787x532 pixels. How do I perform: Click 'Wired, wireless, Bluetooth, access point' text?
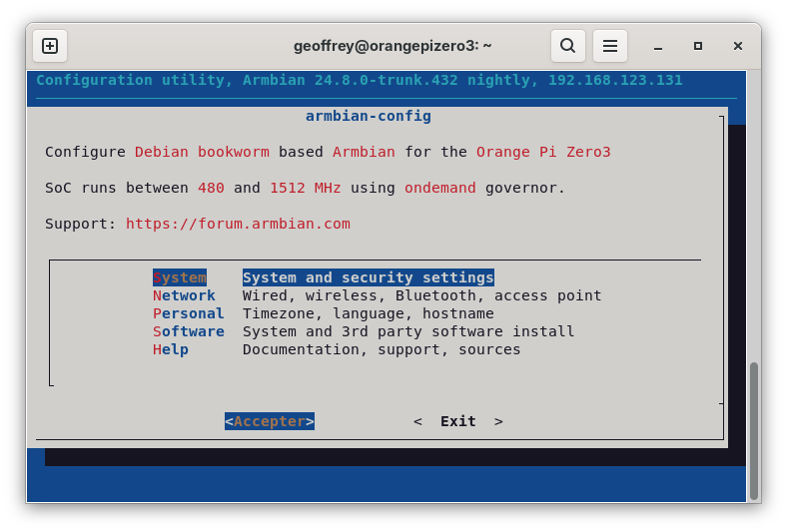click(421, 295)
